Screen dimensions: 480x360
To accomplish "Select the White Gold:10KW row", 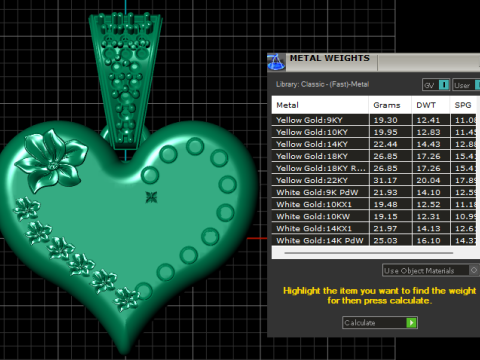I will (374, 216).
